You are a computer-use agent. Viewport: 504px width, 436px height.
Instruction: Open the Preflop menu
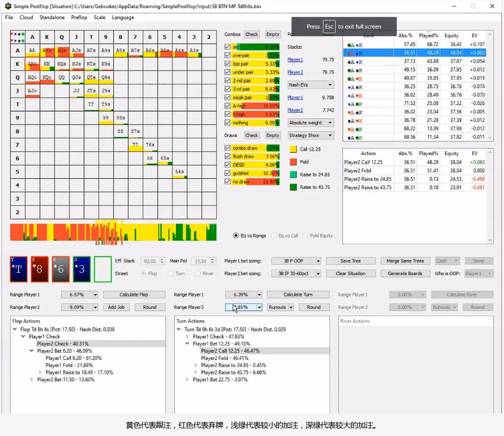coord(79,17)
